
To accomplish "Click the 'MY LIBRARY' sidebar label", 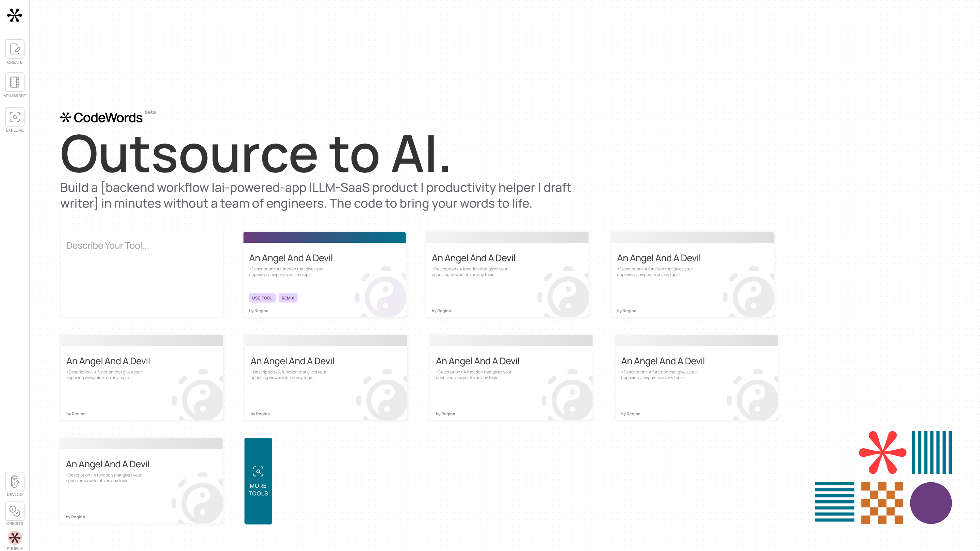I will pos(15,96).
